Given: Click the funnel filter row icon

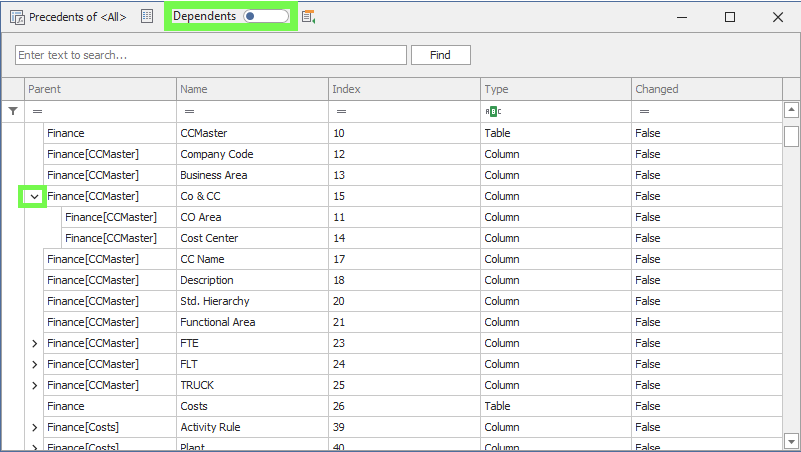Looking at the screenshot, I should click(13, 112).
